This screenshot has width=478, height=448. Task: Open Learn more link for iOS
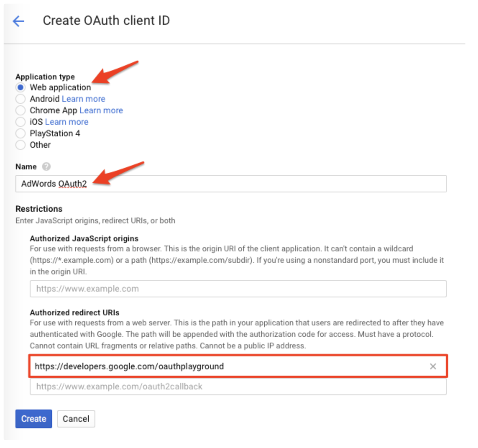[x=66, y=122]
